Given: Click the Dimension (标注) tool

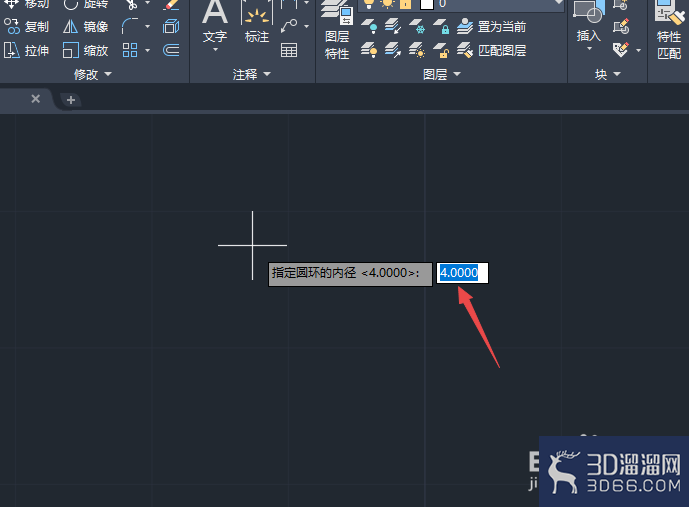Looking at the screenshot, I should 257,22.
